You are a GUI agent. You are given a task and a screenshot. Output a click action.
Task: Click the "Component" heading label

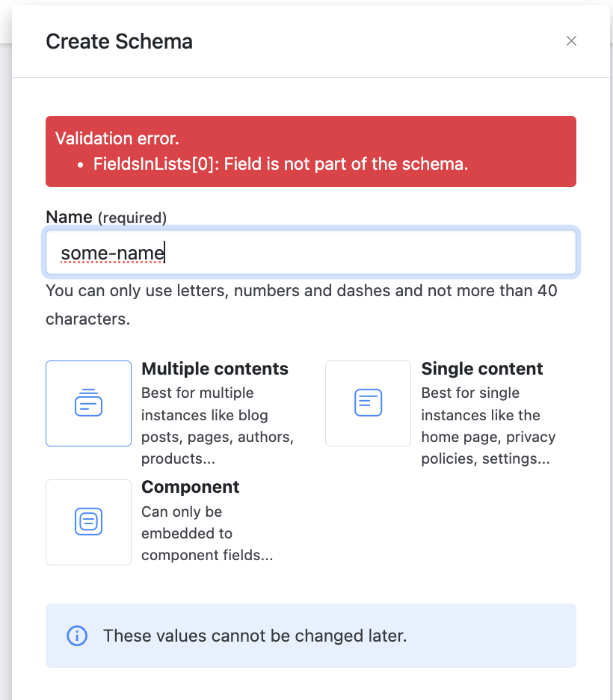click(x=190, y=487)
